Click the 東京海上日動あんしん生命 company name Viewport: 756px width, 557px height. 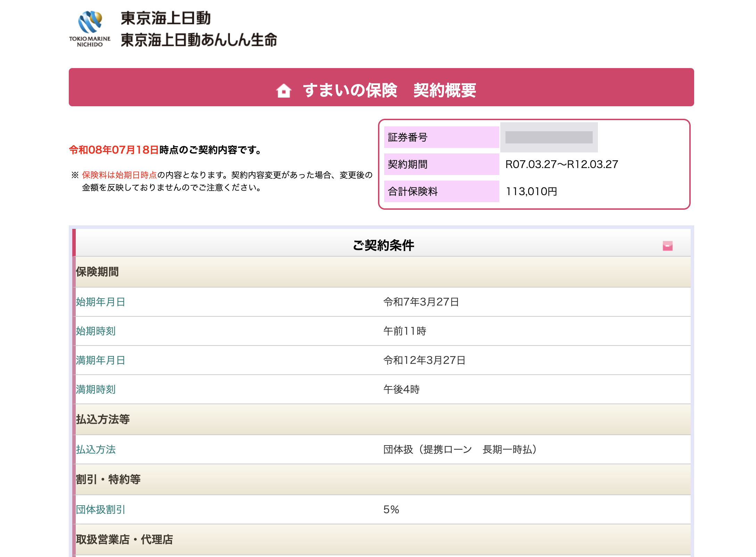[199, 40]
